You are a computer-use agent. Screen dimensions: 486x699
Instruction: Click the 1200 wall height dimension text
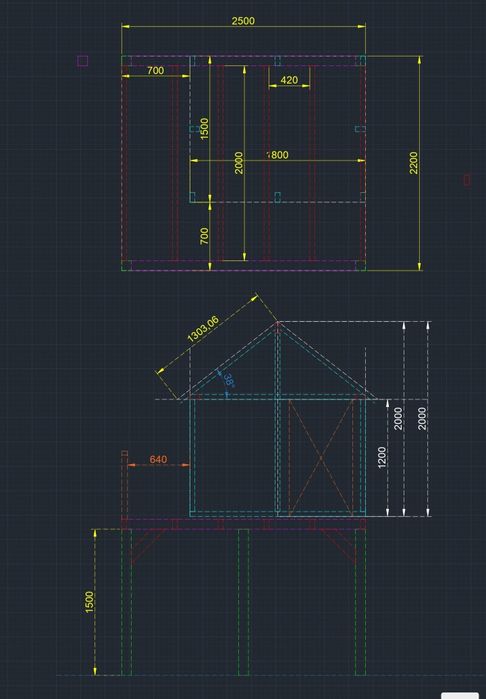(x=382, y=457)
